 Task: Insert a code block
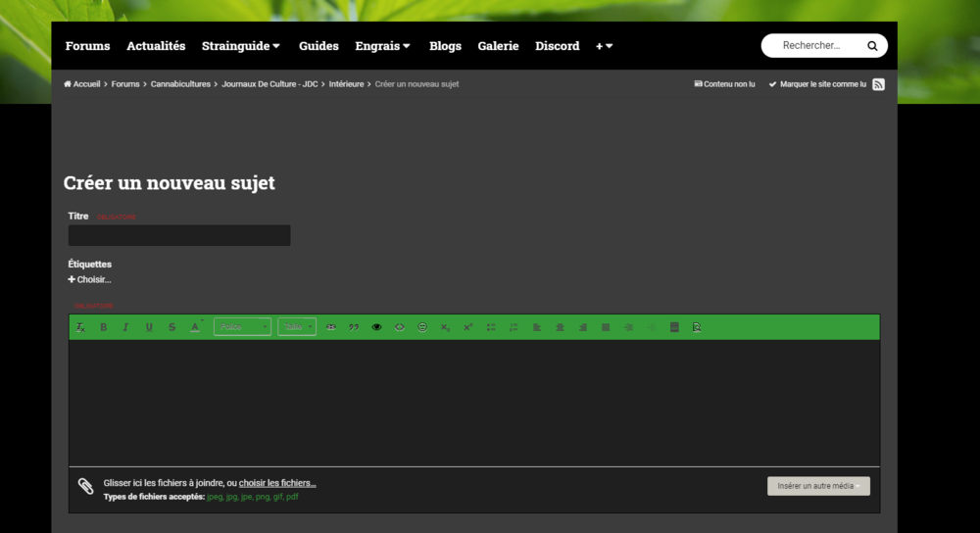pos(400,327)
